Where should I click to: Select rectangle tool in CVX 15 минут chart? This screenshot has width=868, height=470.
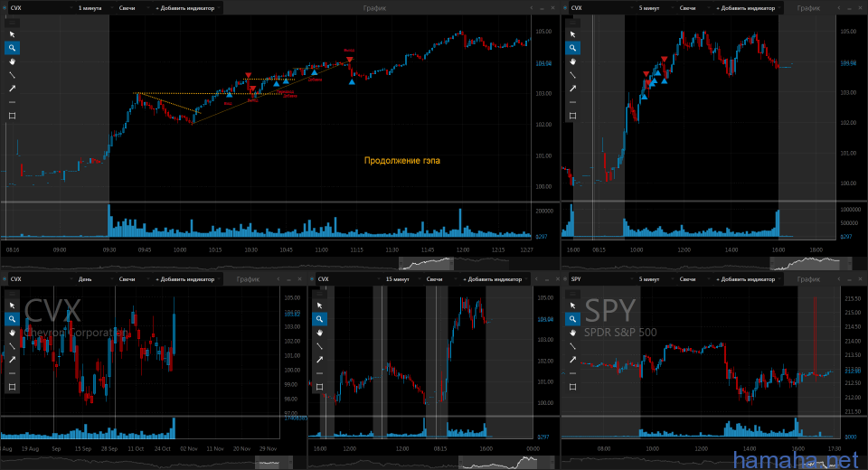319,387
